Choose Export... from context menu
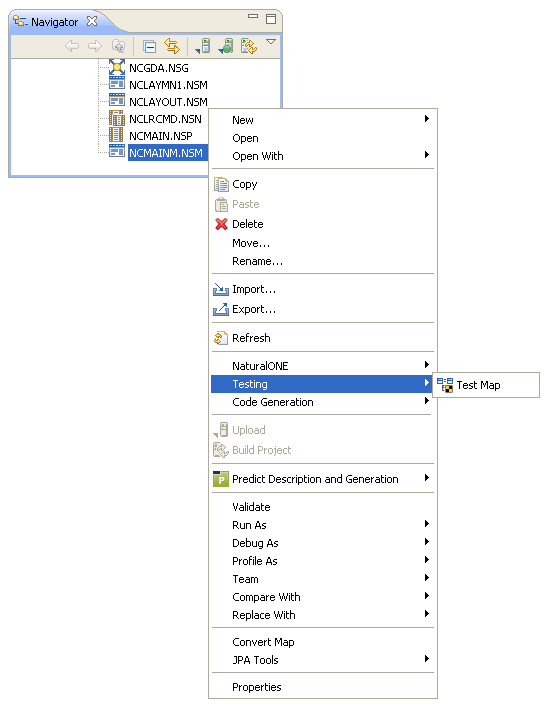The height and width of the screenshot is (710, 548). tap(322, 309)
